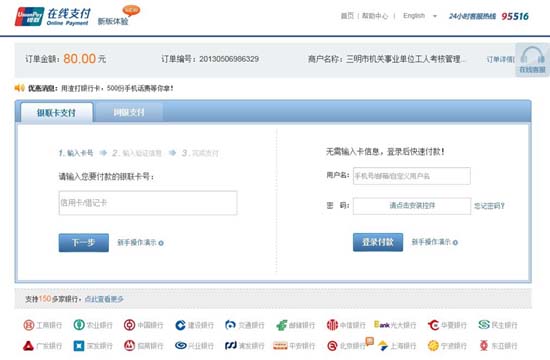
Task: Open the 忘记密码 forgot password link
Action: click(x=489, y=206)
